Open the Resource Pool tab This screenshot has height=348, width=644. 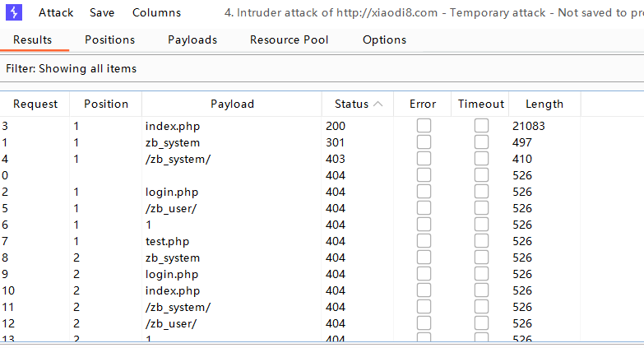click(x=290, y=39)
